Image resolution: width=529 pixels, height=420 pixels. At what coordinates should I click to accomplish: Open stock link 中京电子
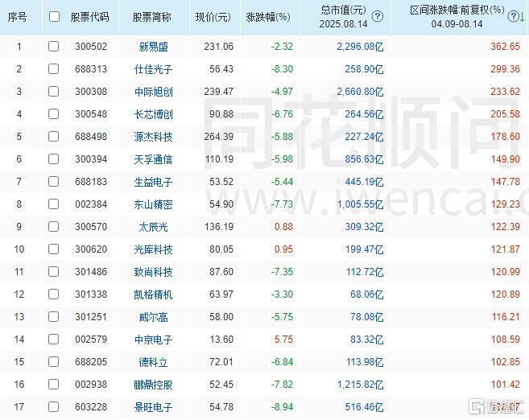point(154,340)
